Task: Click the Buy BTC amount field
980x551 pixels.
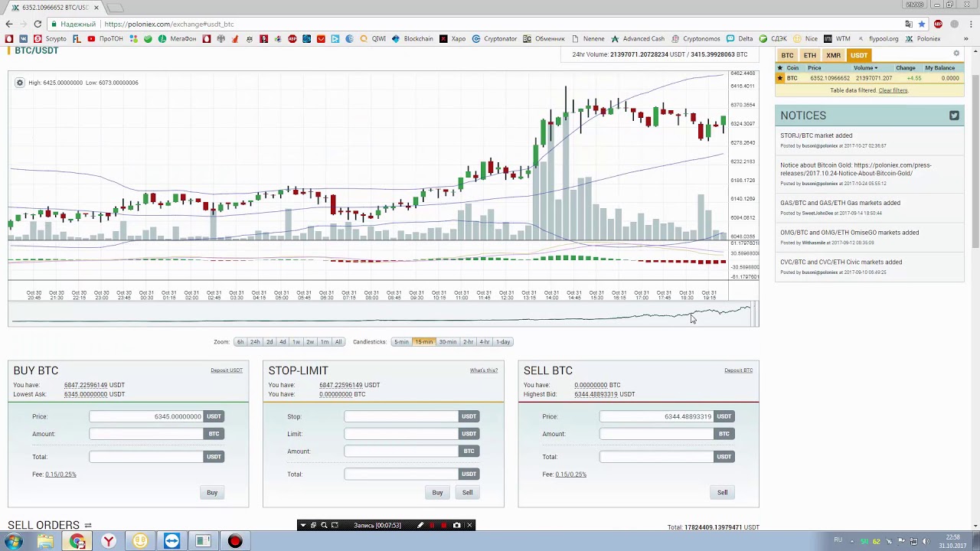Action: [146, 434]
